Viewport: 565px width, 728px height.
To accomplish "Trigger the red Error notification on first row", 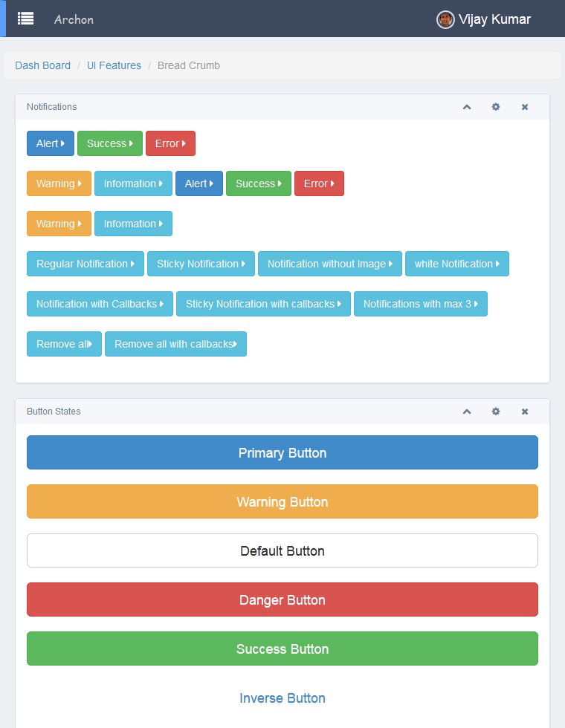I will [x=170, y=143].
